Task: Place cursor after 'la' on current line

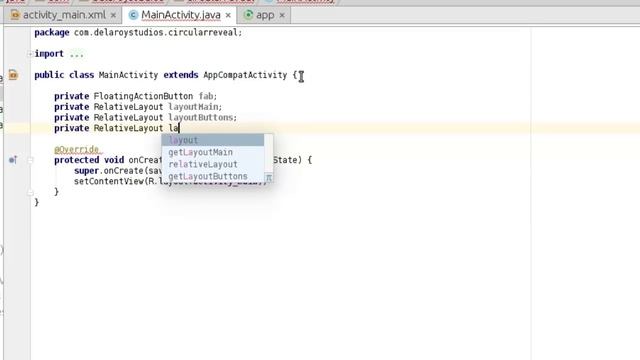Action: coord(179,128)
